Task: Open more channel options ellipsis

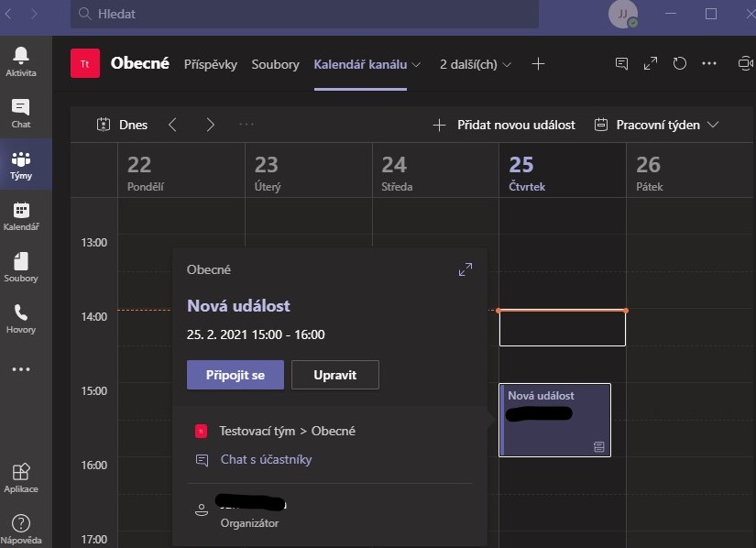Action: [708, 63]
